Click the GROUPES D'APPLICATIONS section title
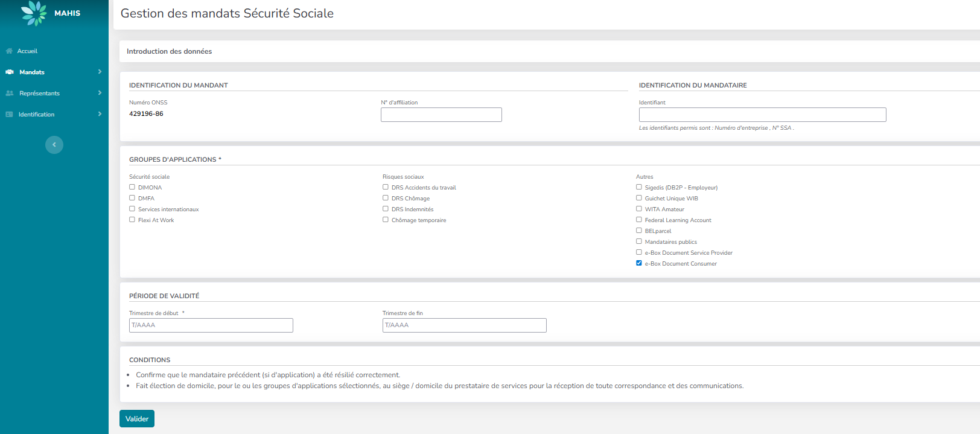 tap(175, 159)
